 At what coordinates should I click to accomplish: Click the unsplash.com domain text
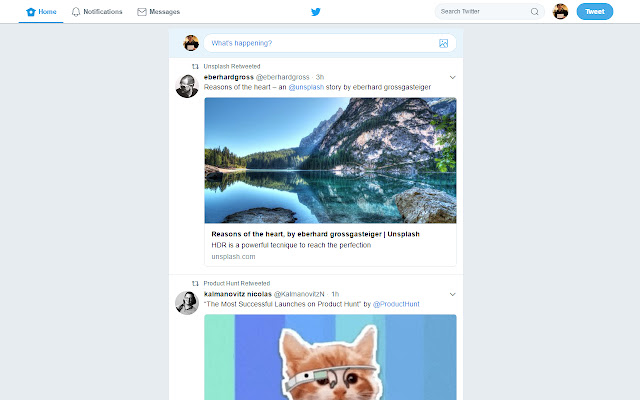tap(233, 256)
